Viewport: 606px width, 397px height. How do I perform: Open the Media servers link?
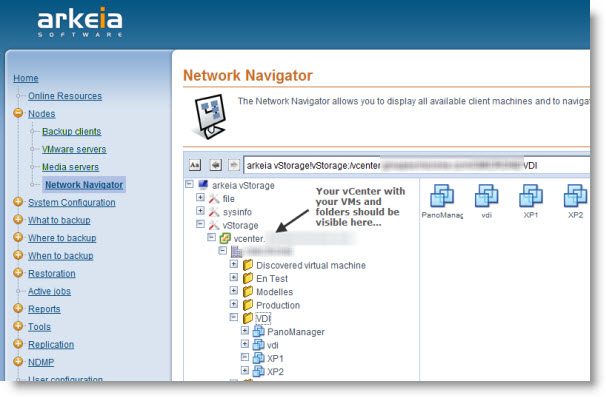70,167
